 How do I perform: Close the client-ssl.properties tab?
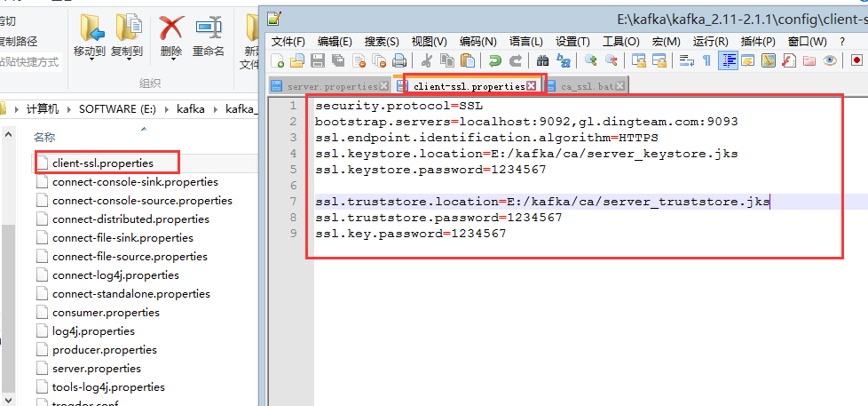531,86
